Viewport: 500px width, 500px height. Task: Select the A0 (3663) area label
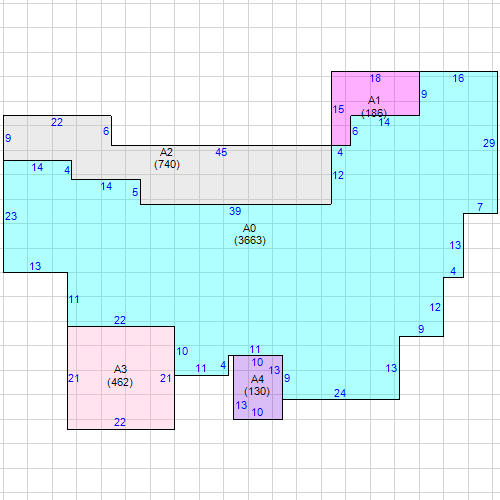pyautogui.click(x=250, y=234)
